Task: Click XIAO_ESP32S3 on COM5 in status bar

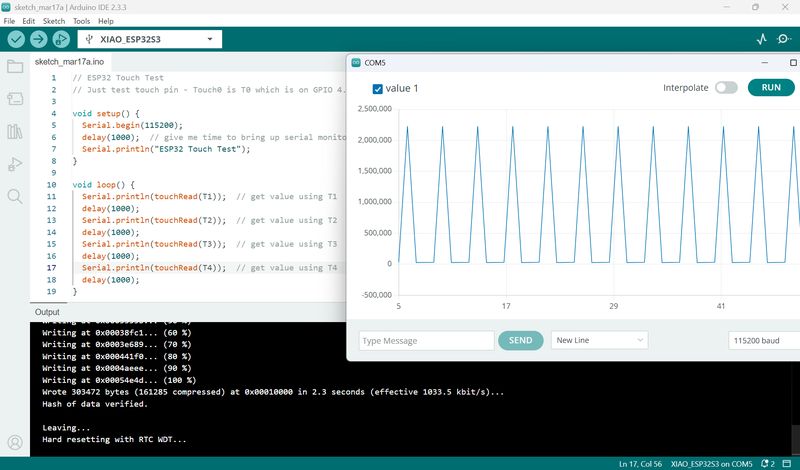Action: click(x=711, y=464)
